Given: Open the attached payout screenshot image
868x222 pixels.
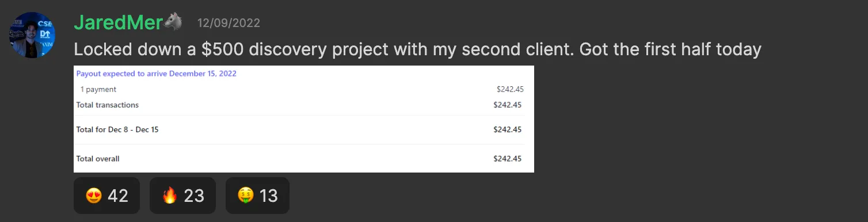Looking at the screenshot, I should tap(304, 118).
